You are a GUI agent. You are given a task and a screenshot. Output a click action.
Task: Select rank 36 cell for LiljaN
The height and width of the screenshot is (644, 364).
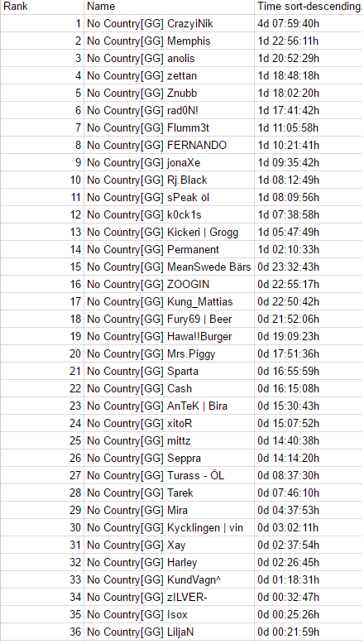pos(42,632)
